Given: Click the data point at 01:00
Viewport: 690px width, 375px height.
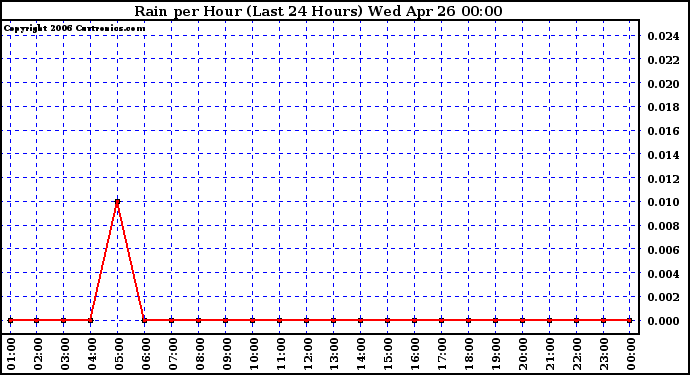Looking at the screenshot, I should click(11, 320).
